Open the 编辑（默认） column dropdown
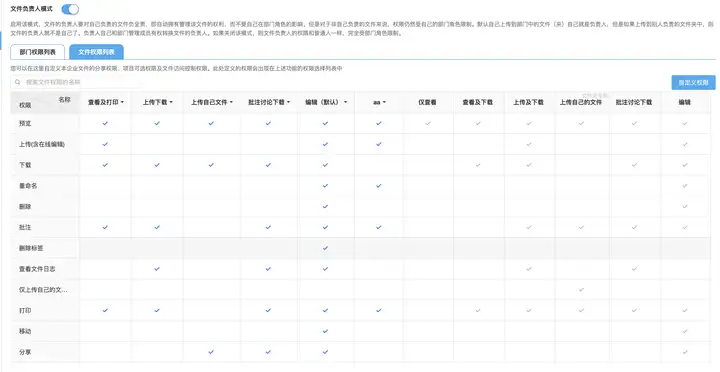 tap(345, 102)
